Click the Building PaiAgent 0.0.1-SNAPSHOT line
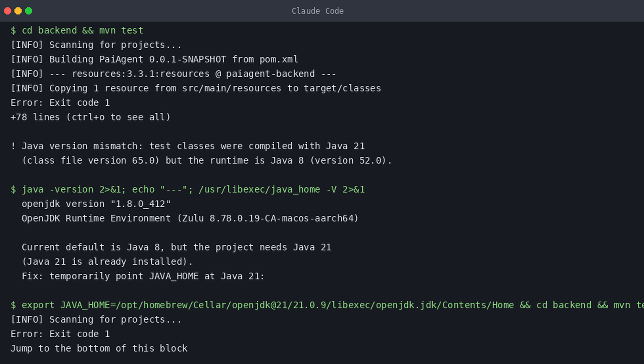 pyautogui.click(x=154, y=59)
